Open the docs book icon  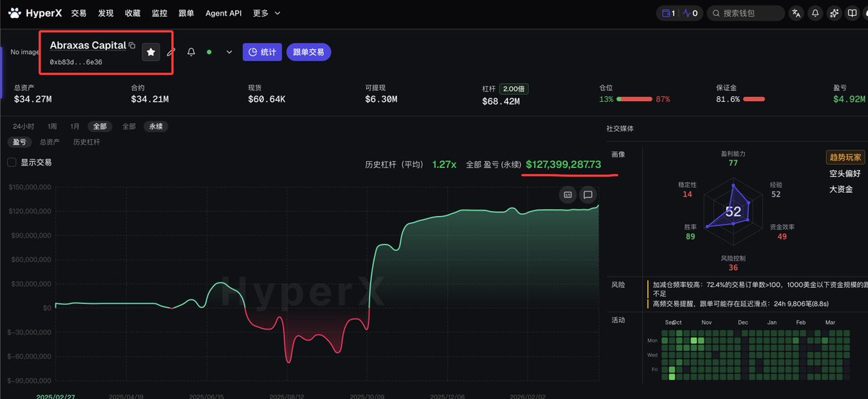pyautogui.click(x=853, y=13)
